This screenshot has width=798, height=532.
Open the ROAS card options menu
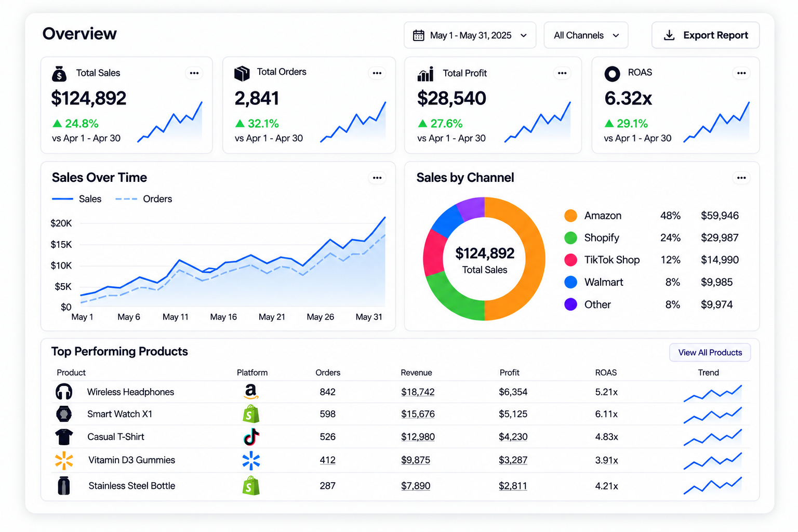click(741, 73)
